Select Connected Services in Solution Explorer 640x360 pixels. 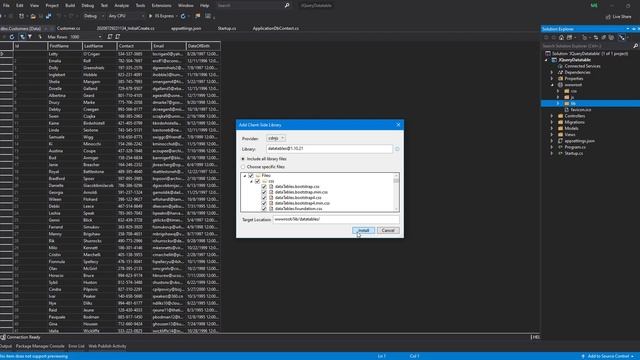(x=582, y=66)
